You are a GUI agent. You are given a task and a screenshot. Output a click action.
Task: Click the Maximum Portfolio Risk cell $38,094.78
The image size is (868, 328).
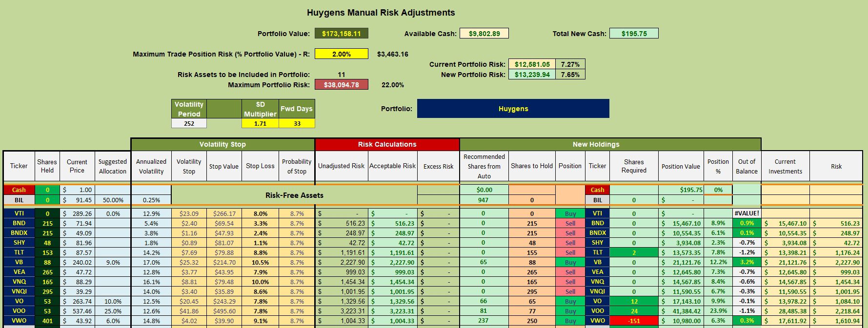341,85
